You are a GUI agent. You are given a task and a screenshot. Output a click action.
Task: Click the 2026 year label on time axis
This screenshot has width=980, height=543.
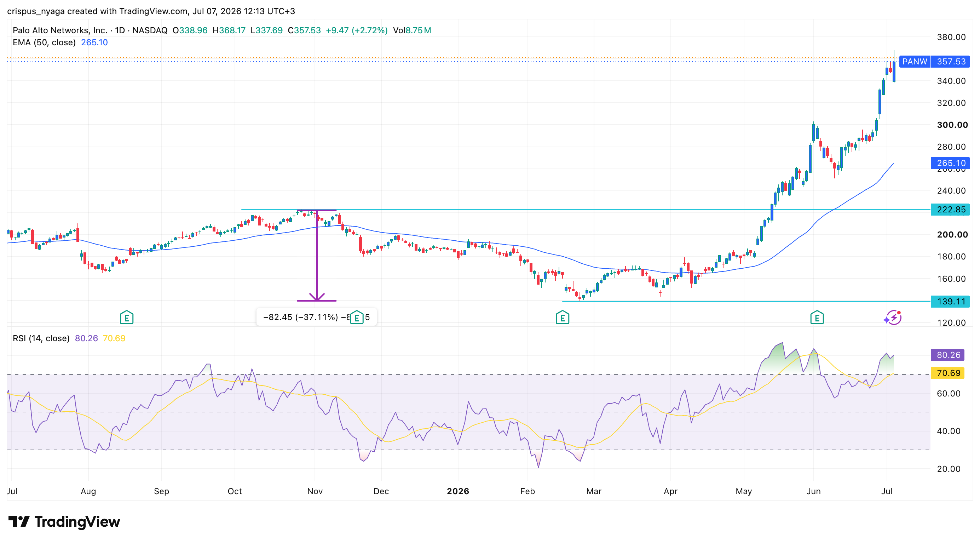(458, 491)
